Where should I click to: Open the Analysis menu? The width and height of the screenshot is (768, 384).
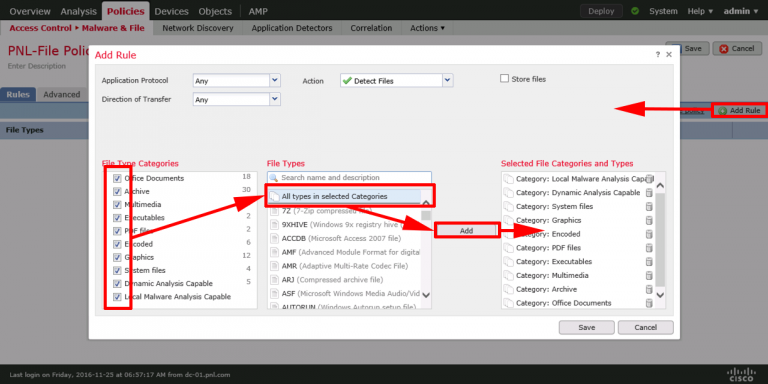point(78,11)
